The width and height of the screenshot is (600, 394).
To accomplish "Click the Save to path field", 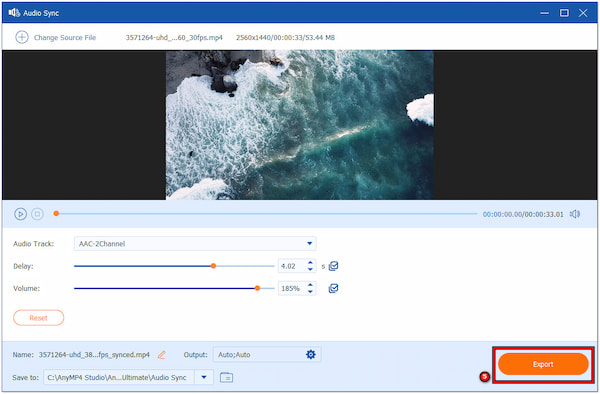I will coord(119,378).
